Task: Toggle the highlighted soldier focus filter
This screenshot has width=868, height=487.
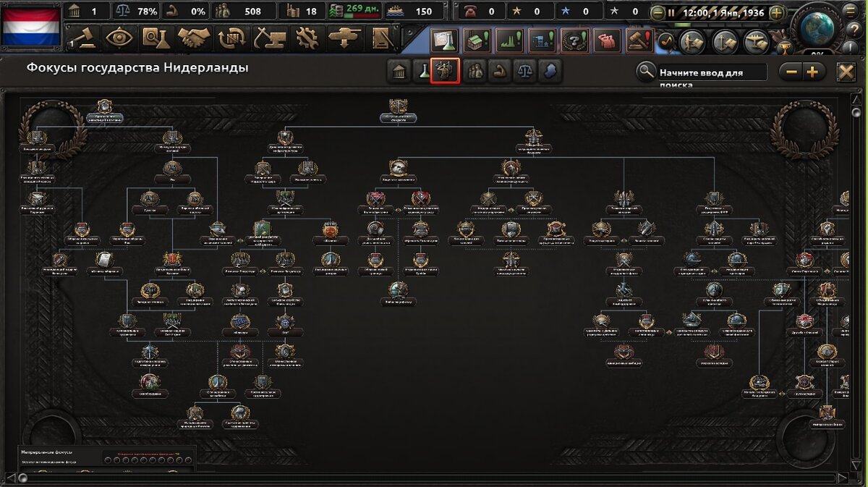Action: (x=445, y=71)
